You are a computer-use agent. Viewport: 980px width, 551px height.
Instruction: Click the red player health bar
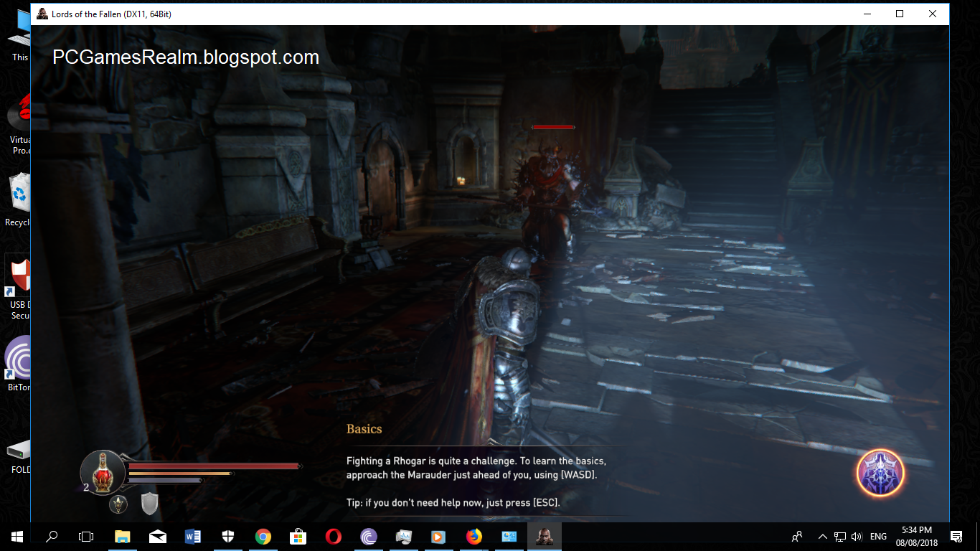(215, 466)
